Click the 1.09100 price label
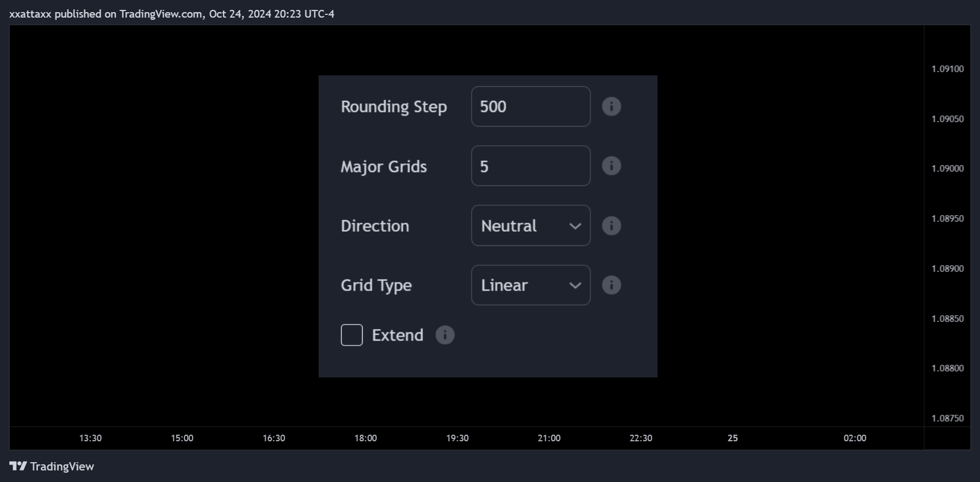This screenshot has height=482, width=980. coord(948,69)
